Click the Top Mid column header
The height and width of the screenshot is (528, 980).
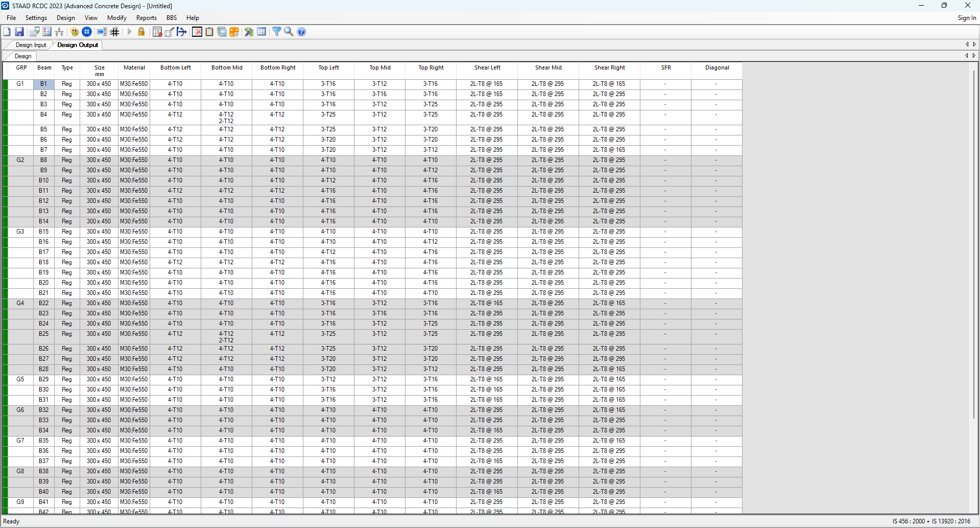click(379, 67)
